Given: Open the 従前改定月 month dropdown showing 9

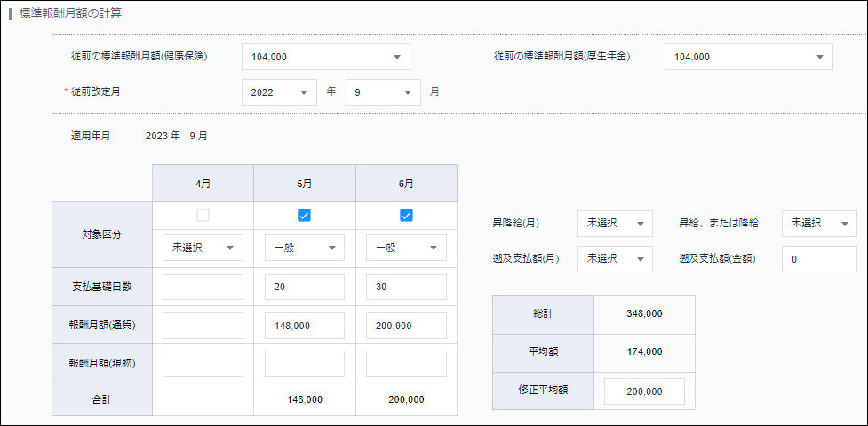Looking at the screenshot, I should click(x=382, y=92).
